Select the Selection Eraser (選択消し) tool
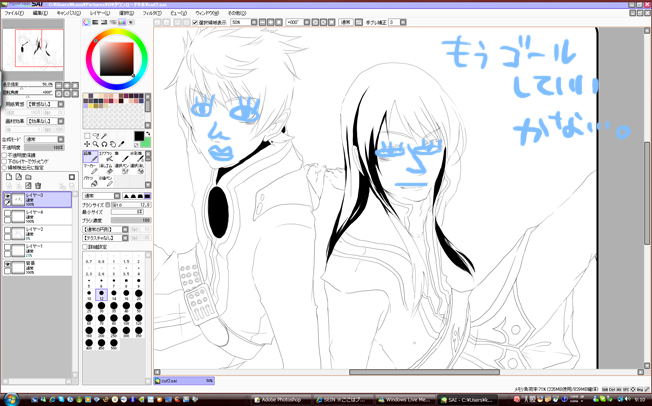 (x=136, y=168)
